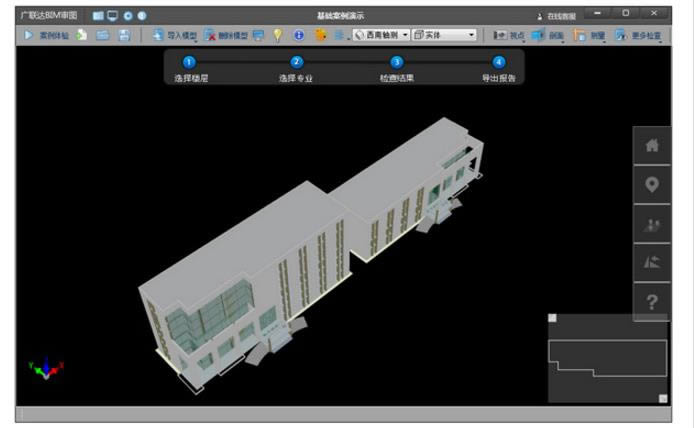Go to step 3 检查结果
The height and width of the screenshot is (428, 694).
click(x=397, y=69)
